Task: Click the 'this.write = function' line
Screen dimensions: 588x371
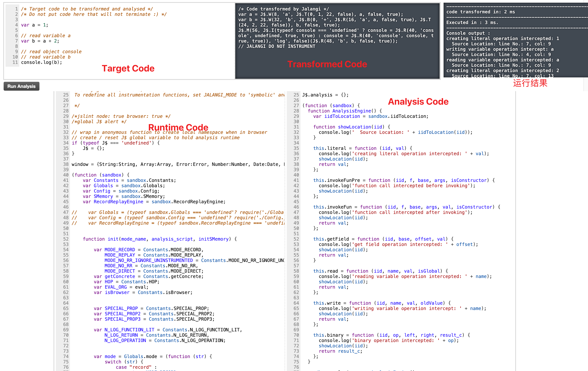Action: (382, 303)
